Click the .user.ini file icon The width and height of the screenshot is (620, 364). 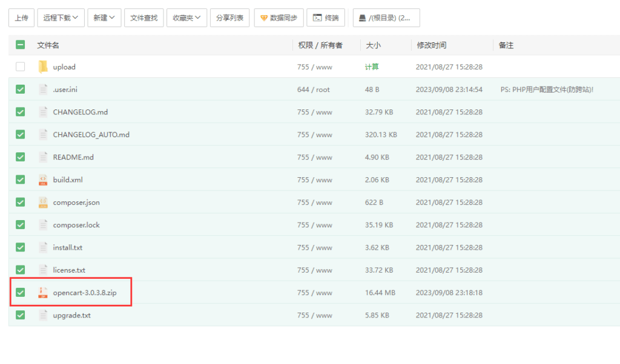(42, 89)
